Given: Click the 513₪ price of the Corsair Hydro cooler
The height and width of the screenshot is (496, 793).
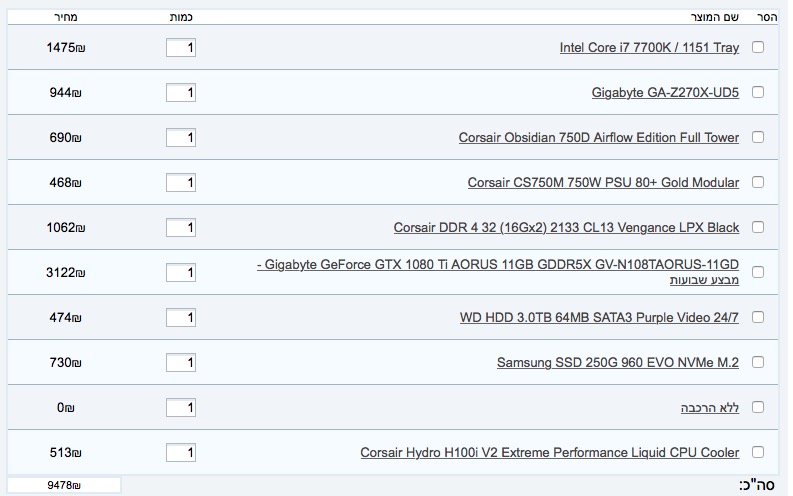Looking at the screenshot, I should point(66,453).
